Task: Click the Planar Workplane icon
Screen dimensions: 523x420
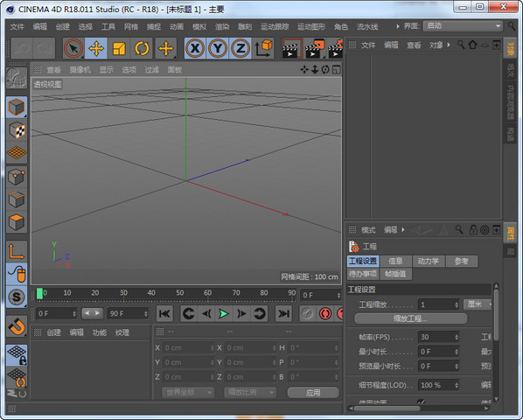Action: click(x=17, y=377)
